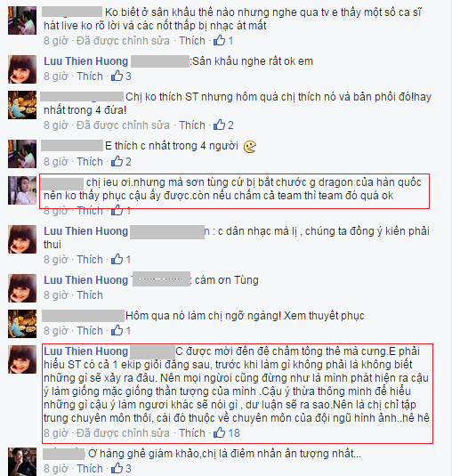Click thumbs-up icon under 'E thích c nhất' comment
The image size is (452, 476).
117,161
